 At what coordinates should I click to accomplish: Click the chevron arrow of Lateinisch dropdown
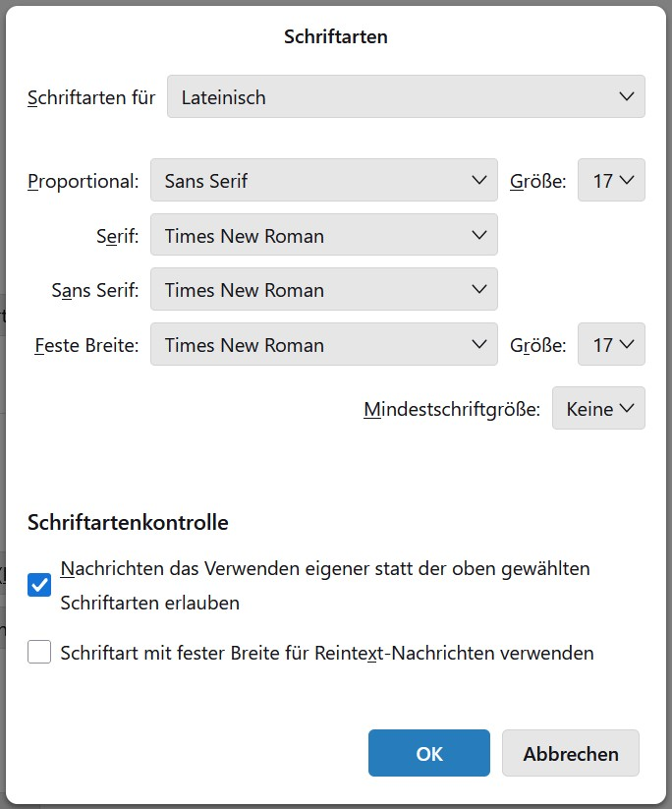pyautogui.click(x=627, y=97)
